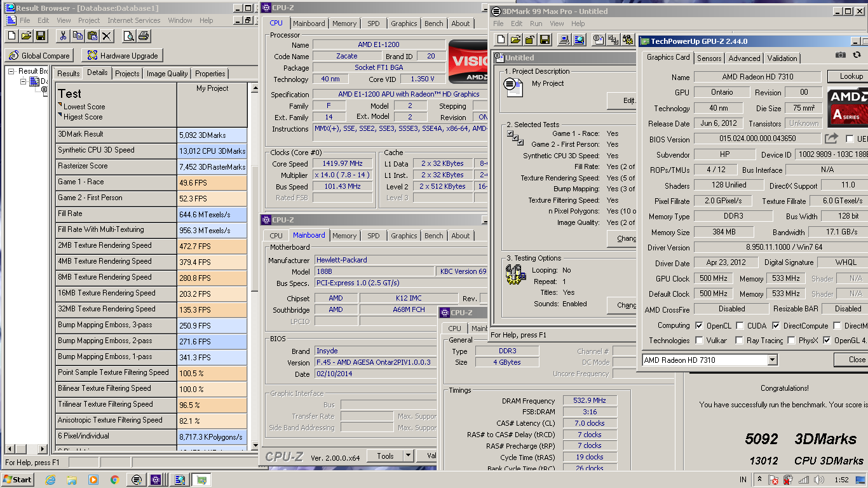Toggle CUDA checkbox in GPU-Z
This screenshot has width=868, height=488.
point(740,326)
